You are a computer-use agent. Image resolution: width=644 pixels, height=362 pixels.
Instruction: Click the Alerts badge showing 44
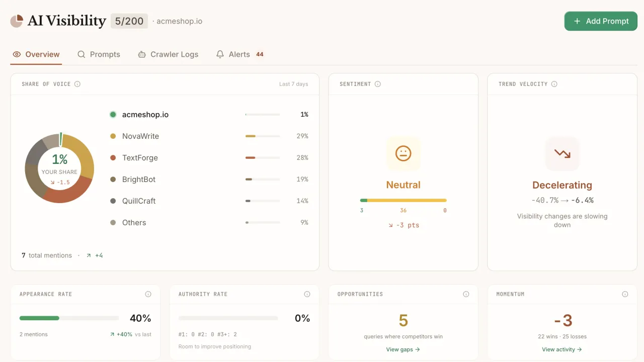tap(260, 54)
